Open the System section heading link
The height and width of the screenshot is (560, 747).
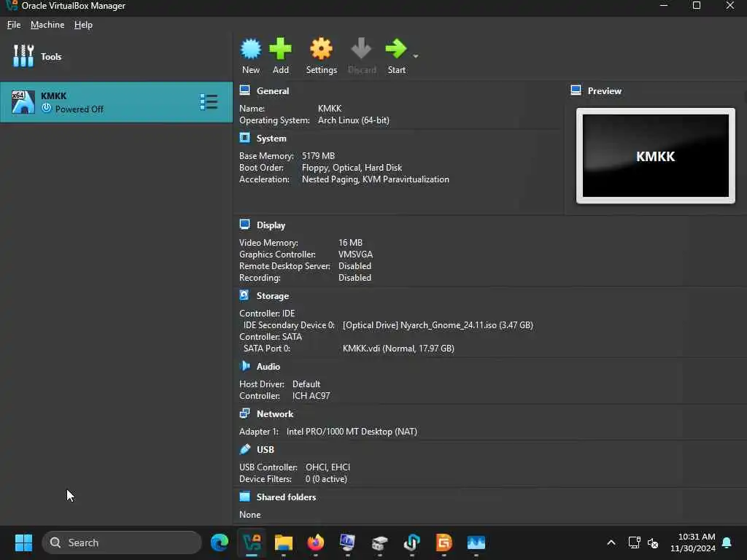pos(271,139)
